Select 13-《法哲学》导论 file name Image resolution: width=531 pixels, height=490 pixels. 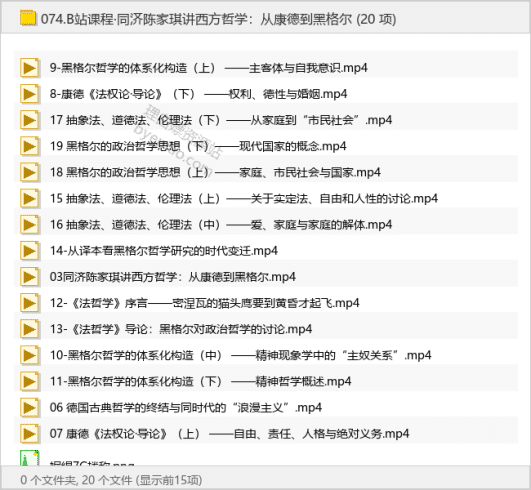(x=181, y=329)
